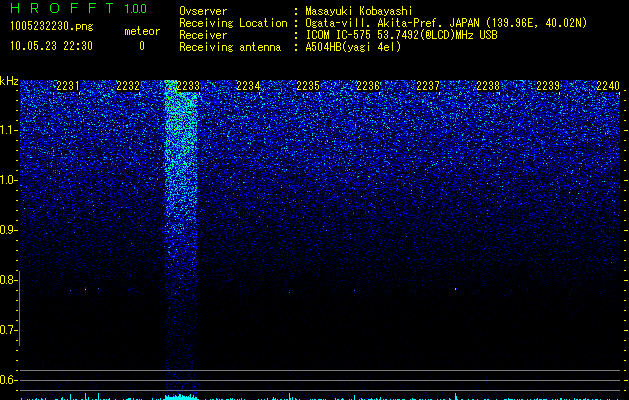Click the 1.1 kHz axis label
Image resolution: width=629 pixels, height=400 pixels.
tap(8, 130)
